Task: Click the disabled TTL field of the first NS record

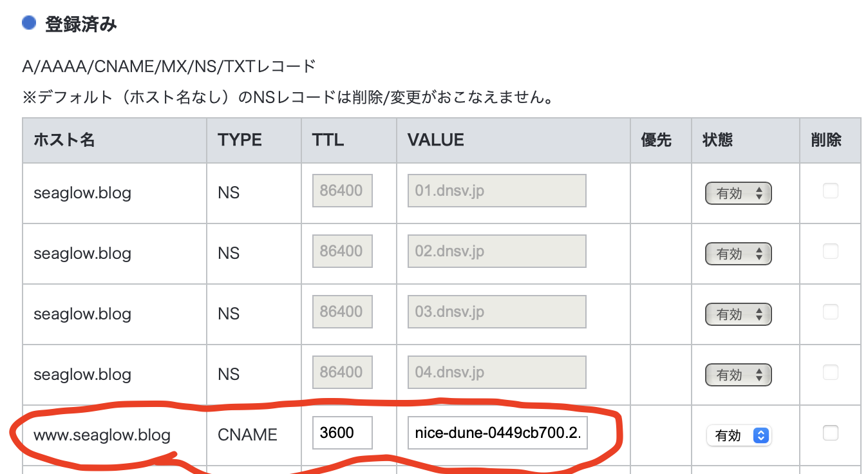Action: pyautogui.click(x=342, y=190)
